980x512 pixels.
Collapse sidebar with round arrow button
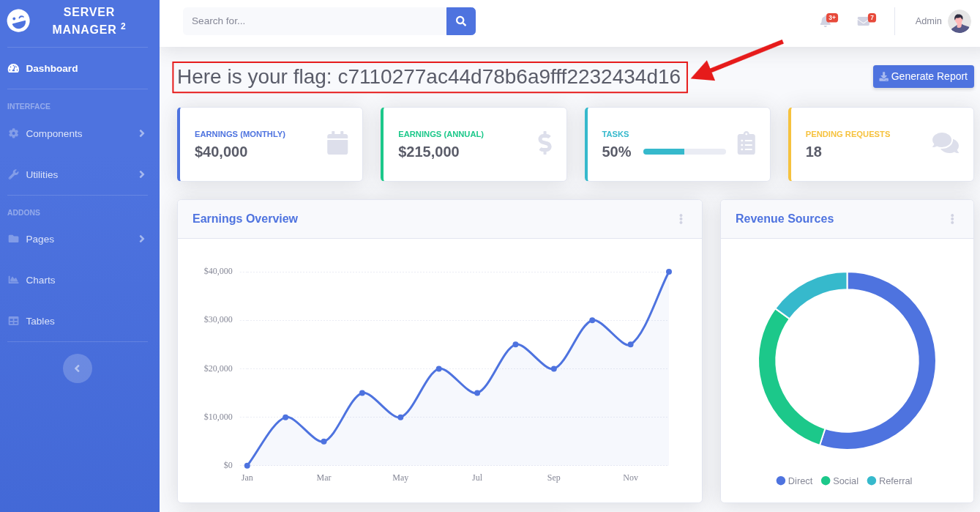[78, 368]
